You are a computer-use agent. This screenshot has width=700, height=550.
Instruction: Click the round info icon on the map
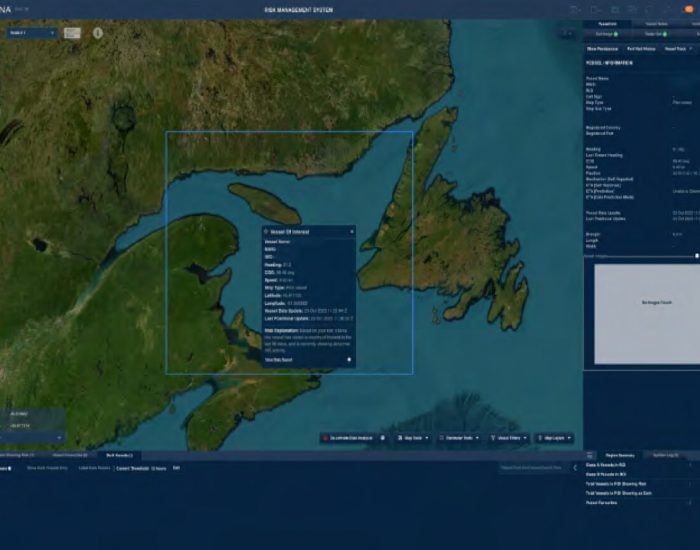[x=98, y=33]
